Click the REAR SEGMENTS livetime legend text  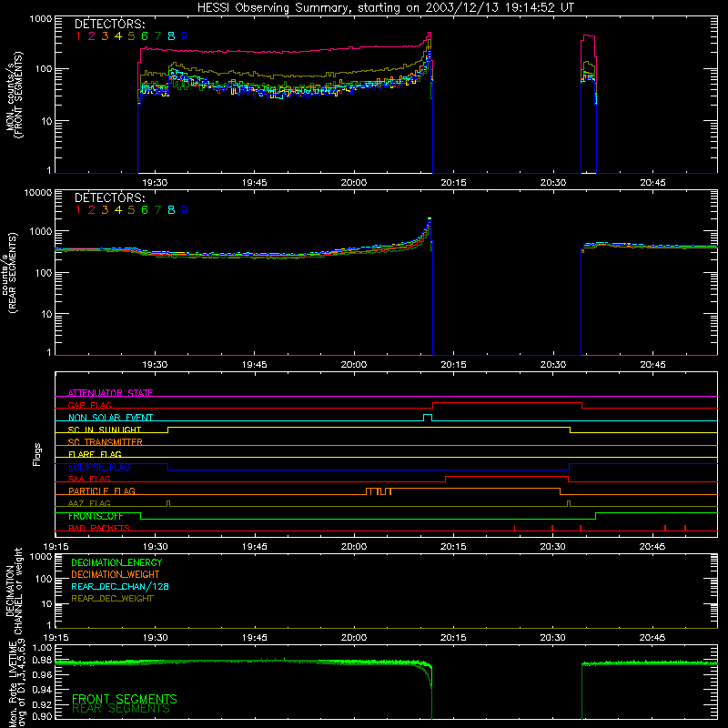(x=121, y=709)
